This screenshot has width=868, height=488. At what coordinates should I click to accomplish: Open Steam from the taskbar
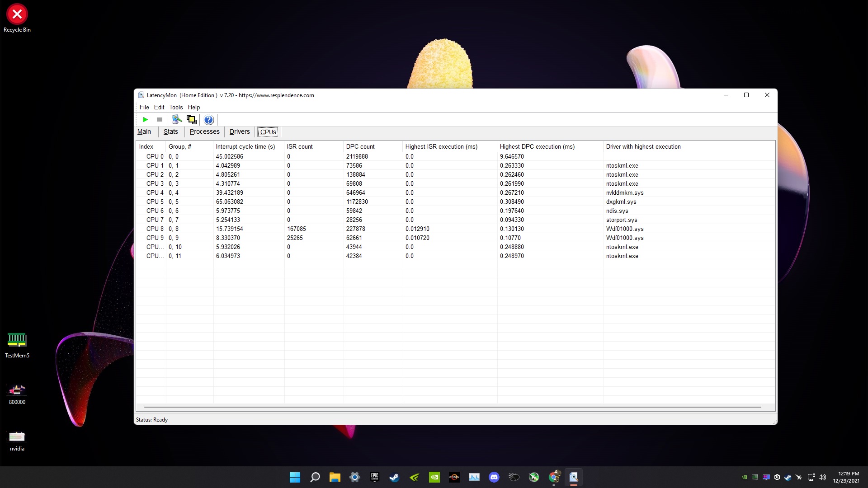394,477
